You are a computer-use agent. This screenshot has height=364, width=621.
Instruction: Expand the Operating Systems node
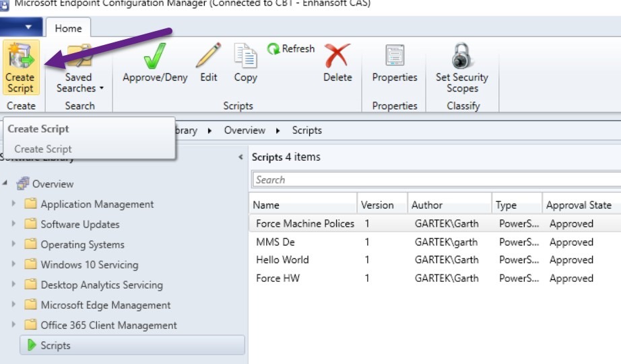click(13, 244)
